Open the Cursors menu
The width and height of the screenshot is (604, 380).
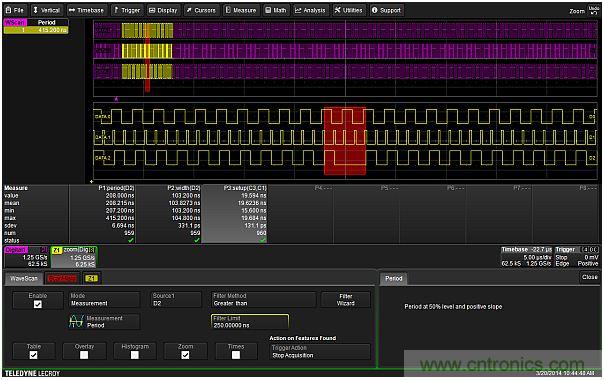201,10
